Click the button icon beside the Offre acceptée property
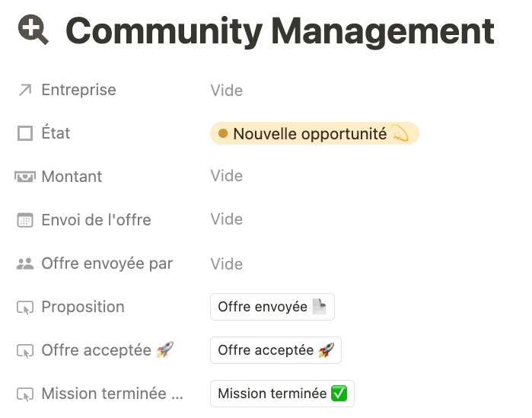Image resolution: width=532 pixels, height=418 pixels. pyautogui.click(x=25, y=351)
